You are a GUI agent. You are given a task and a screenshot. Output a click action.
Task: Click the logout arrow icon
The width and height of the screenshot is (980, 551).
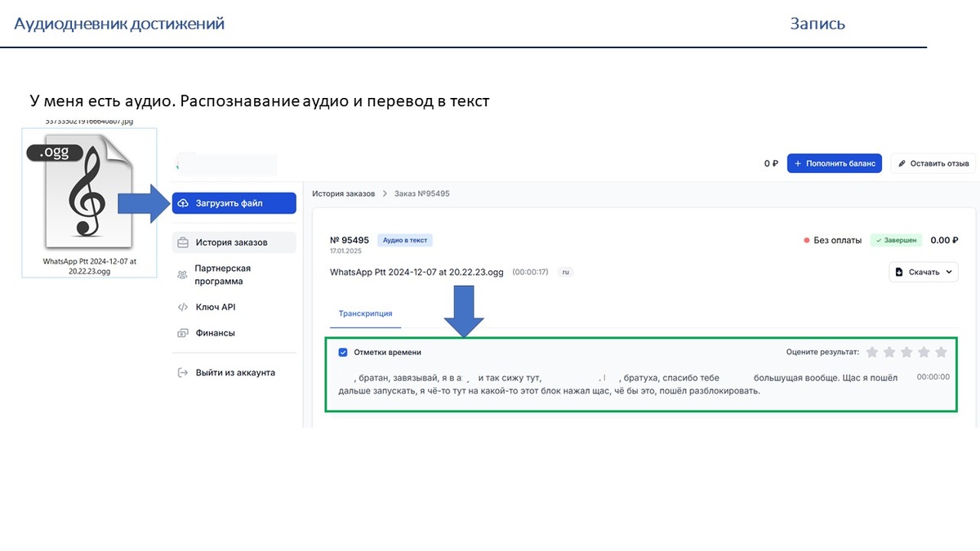[x=183, y=372]
